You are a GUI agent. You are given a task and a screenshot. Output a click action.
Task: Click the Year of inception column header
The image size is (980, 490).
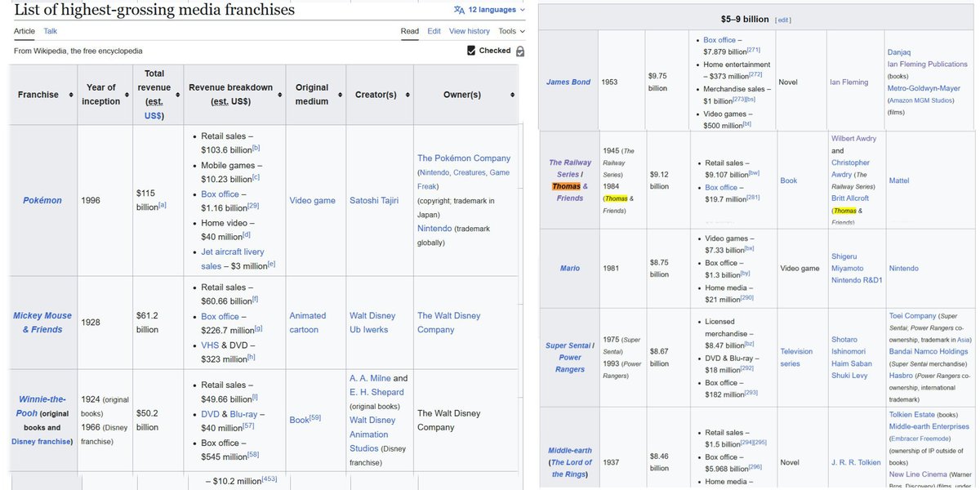click(104, 95)
